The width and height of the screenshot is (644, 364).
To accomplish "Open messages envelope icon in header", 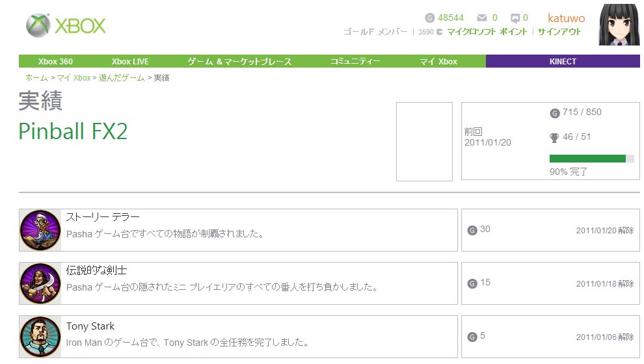I will (x=482, y=18).
